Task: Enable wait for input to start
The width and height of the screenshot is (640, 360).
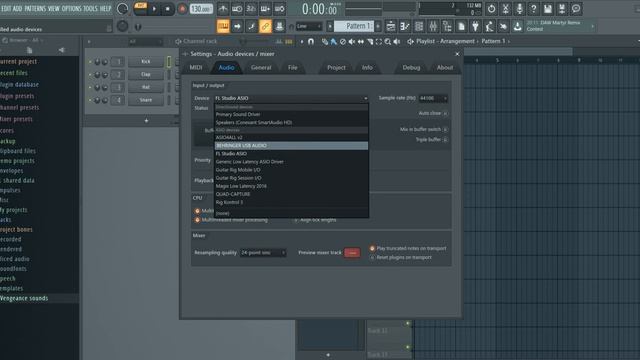Action: (237, 9)
